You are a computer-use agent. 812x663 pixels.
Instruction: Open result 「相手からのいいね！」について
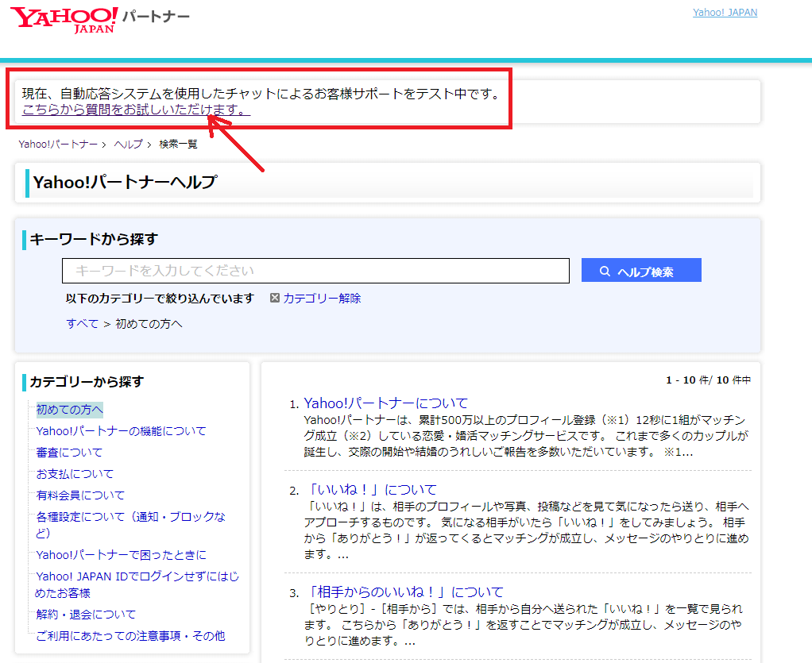tap(404, 592)
